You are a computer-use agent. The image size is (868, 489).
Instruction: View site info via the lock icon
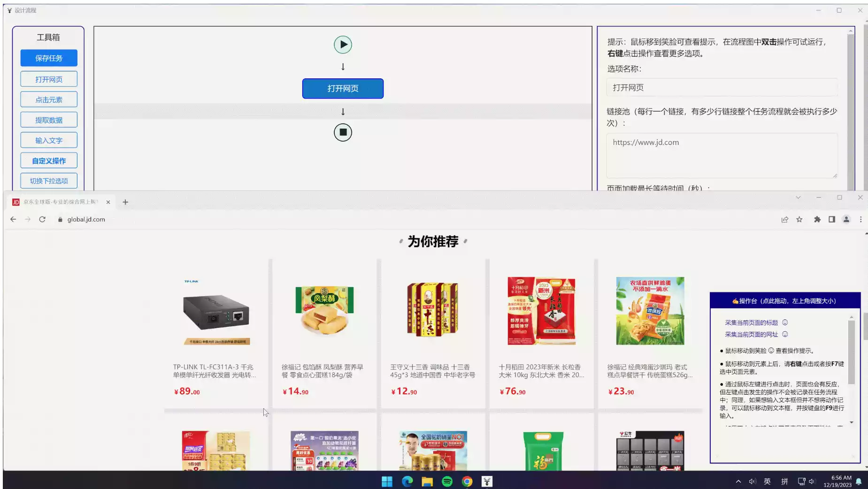coord(60,219)
